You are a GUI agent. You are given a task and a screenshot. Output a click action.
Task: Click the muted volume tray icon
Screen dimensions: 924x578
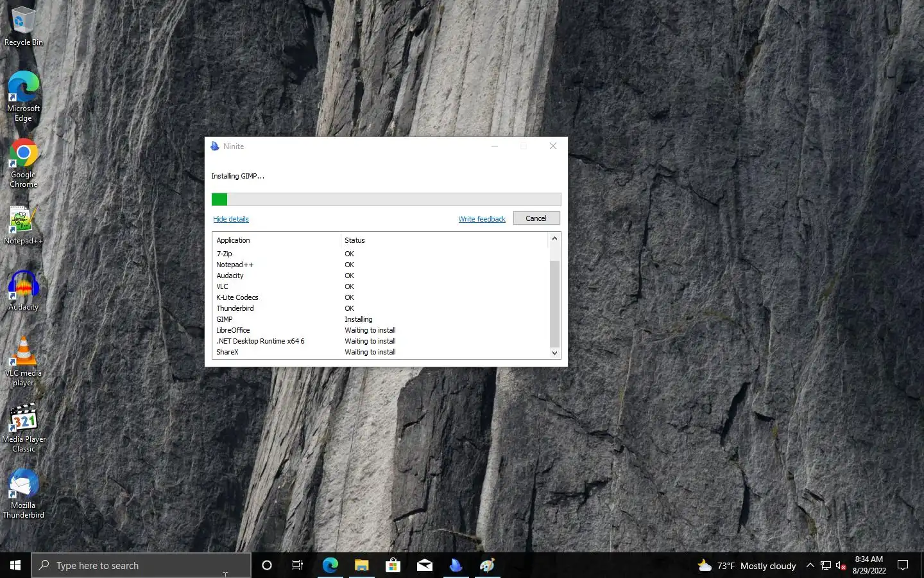coord(841,565)
